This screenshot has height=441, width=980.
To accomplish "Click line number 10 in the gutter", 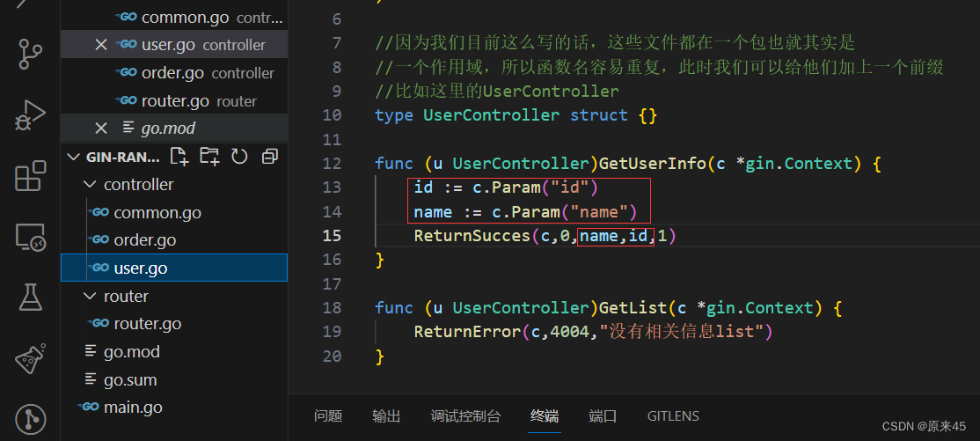I will [x=333, y=115].
